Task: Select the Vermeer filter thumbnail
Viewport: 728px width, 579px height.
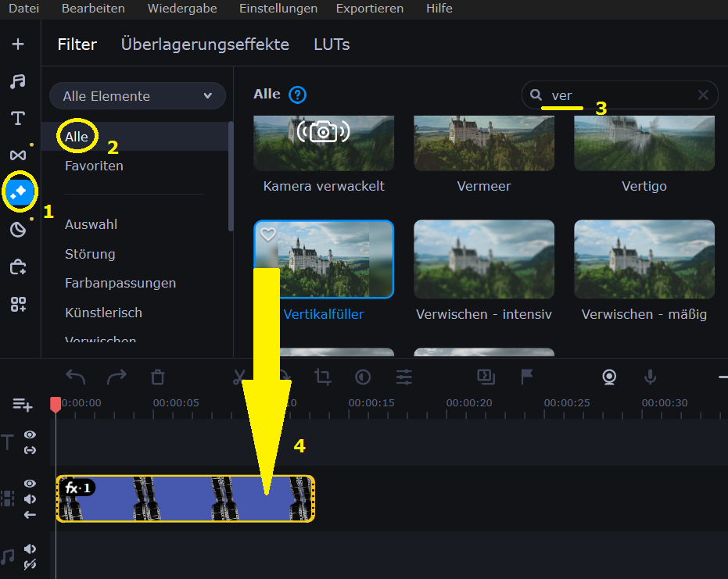Action: coord(484,143)
